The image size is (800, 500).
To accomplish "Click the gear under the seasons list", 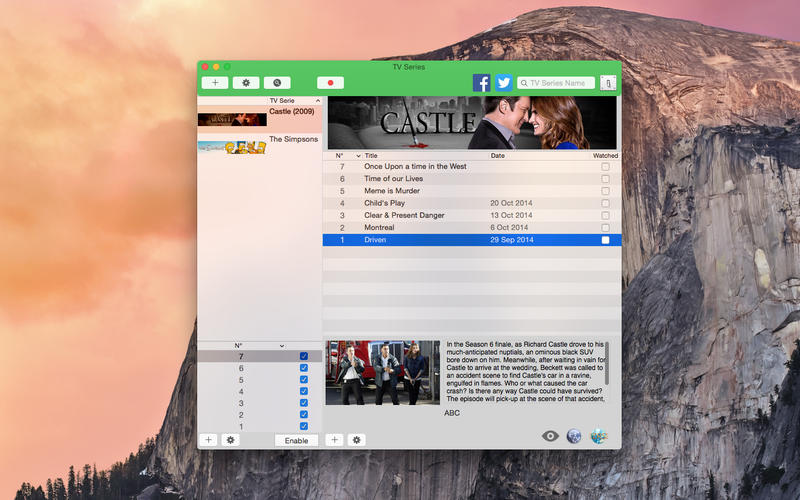I will click(230, 440).
